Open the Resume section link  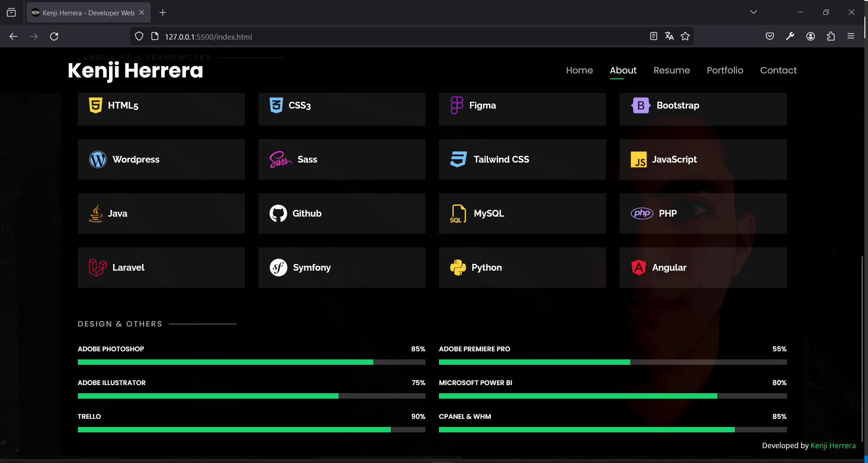[x=672, y=70]
